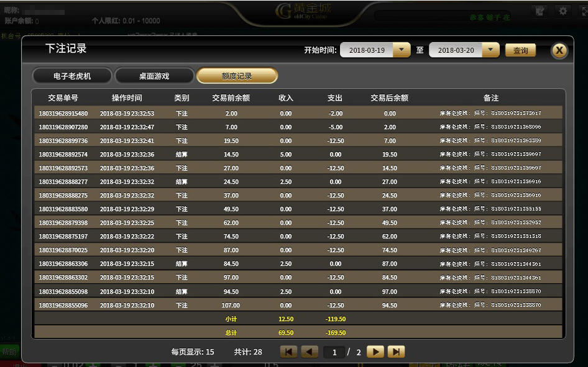Image resolution: width=588 pixels, height=367 pixels.
Task: Click the 每页显示: 15 label
Action: (193, 351)
